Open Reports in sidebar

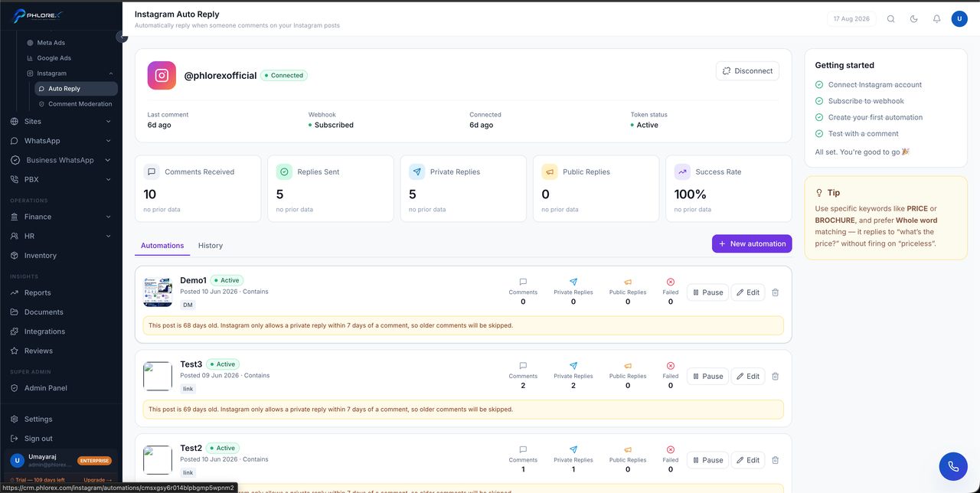point(61,292)
